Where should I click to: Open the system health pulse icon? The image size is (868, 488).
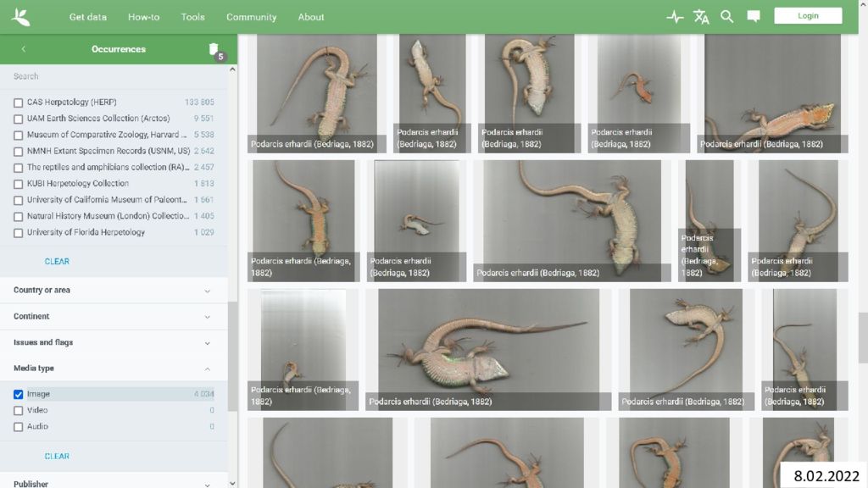tap(675, 17)
